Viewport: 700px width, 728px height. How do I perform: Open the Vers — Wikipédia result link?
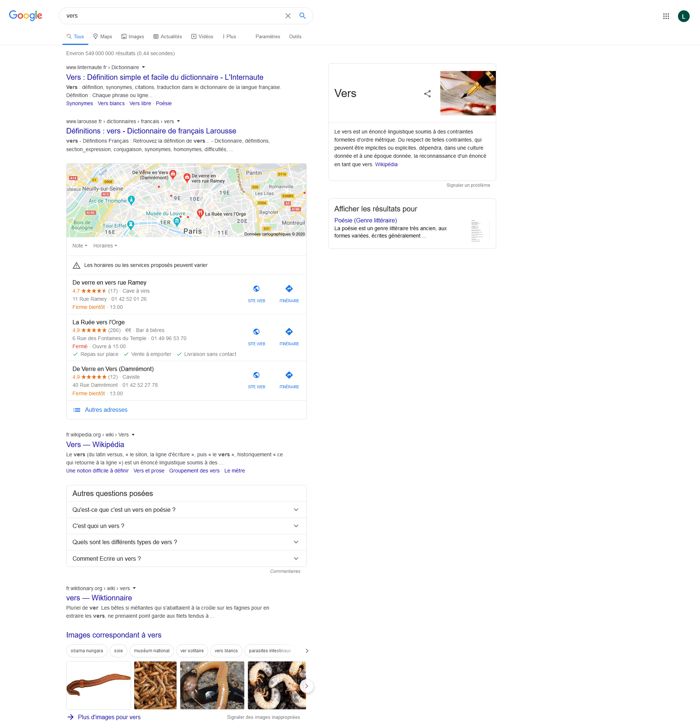(x=95, y=445)
